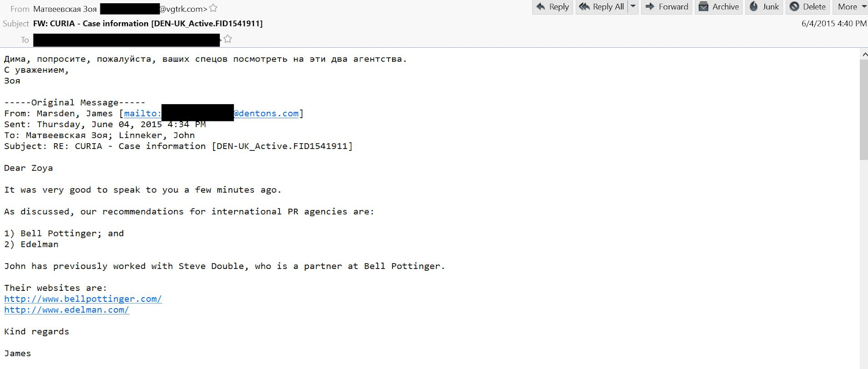Click the line '1) Bell Pottinger; and'
868x369 pixels.
click(x=64, y=233)
